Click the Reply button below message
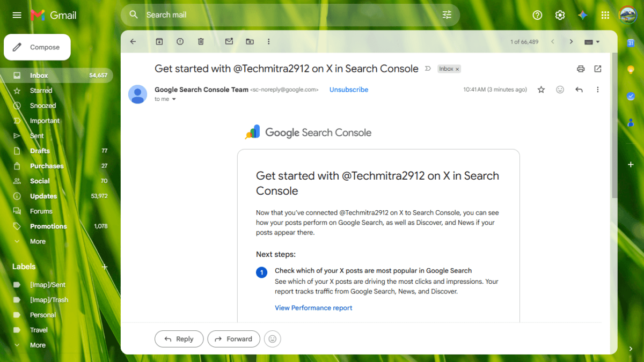 179,339
